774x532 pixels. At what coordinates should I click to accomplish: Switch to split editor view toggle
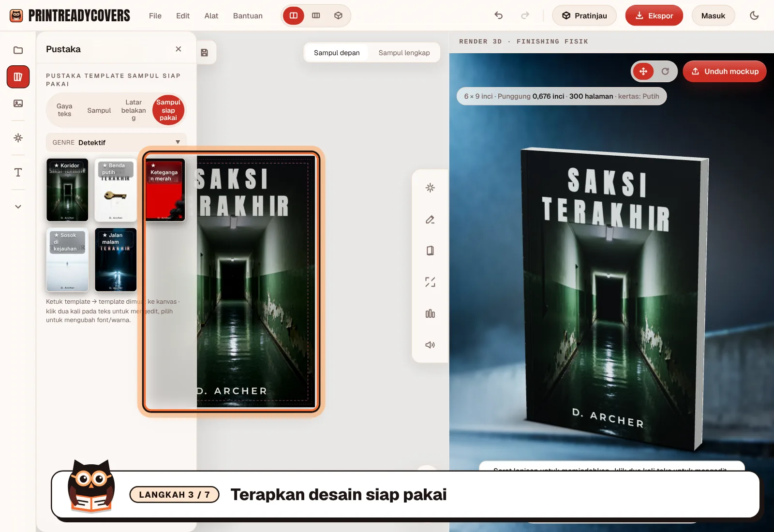click(294, 15)
